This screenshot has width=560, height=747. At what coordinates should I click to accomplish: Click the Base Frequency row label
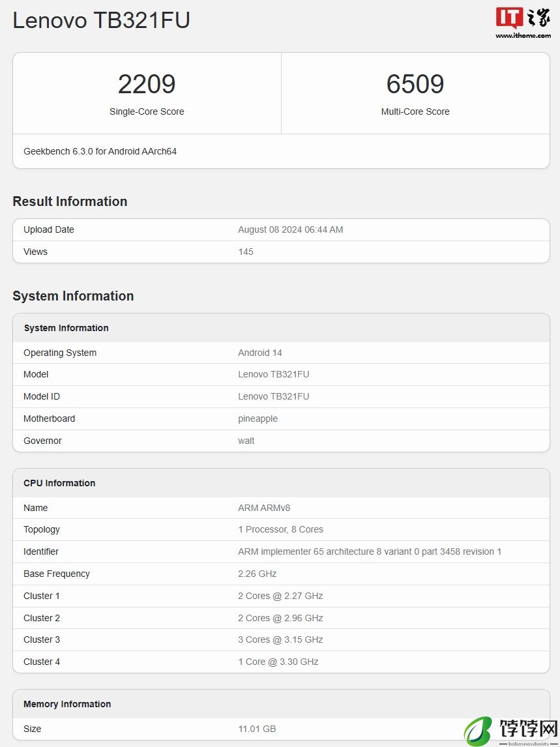[57, 574]
